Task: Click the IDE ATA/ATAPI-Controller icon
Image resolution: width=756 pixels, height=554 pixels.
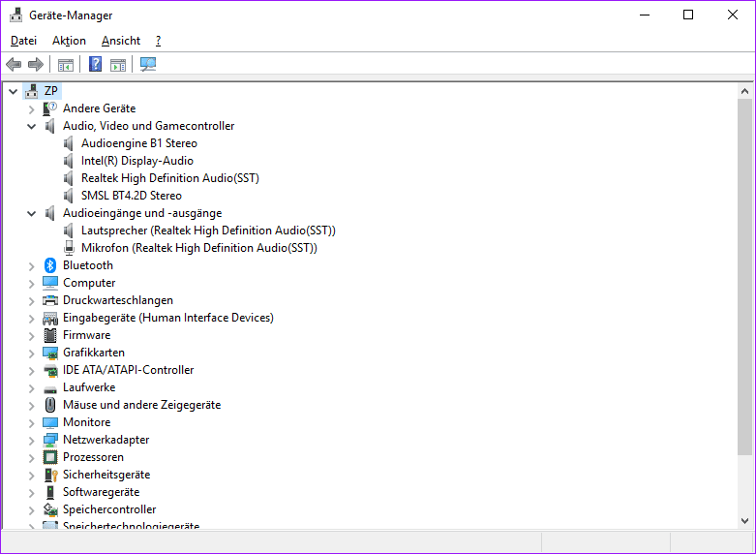Action: [x=50, y=370]
